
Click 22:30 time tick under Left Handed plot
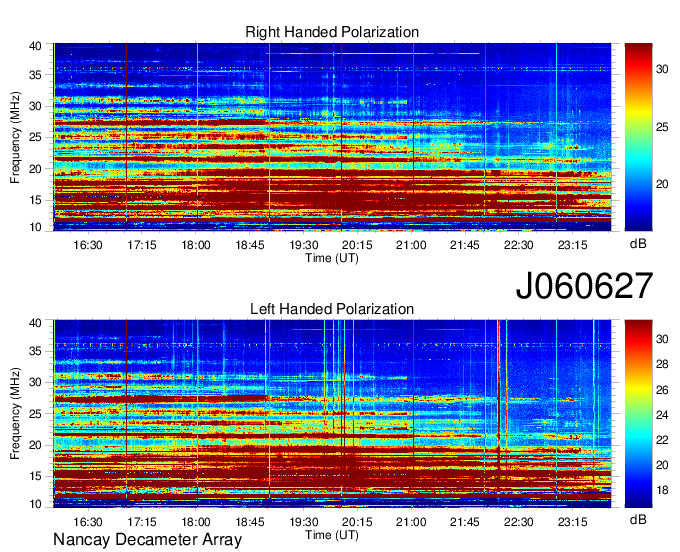pyautogui.click(x=519, y=522)
